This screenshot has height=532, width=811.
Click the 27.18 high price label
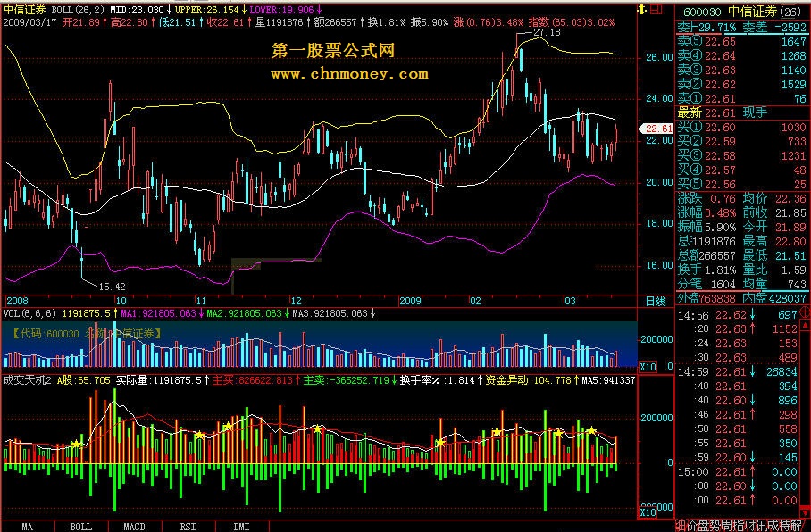(547, 32)
